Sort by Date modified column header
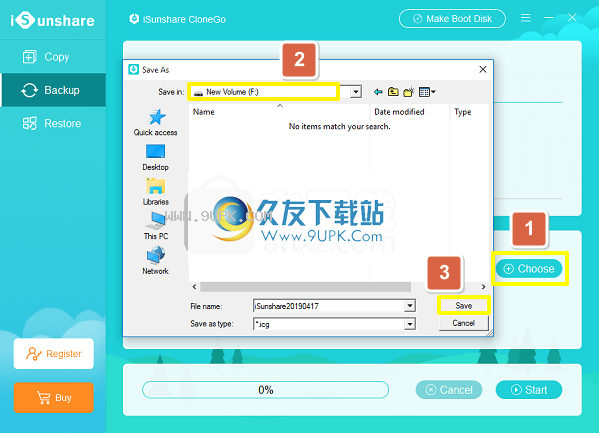Image resolution: width=602 pixels, height=438 pixels. click(x=409, y=112)
